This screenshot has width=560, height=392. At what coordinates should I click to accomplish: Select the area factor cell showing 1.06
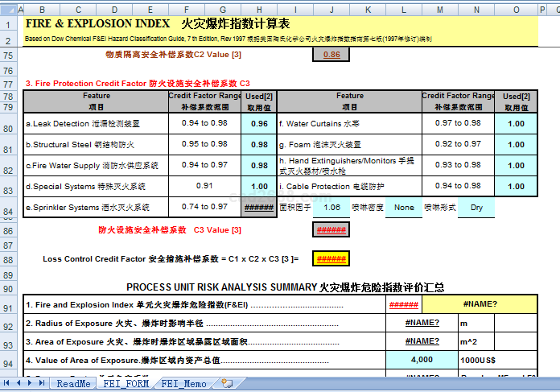(331, 207)
